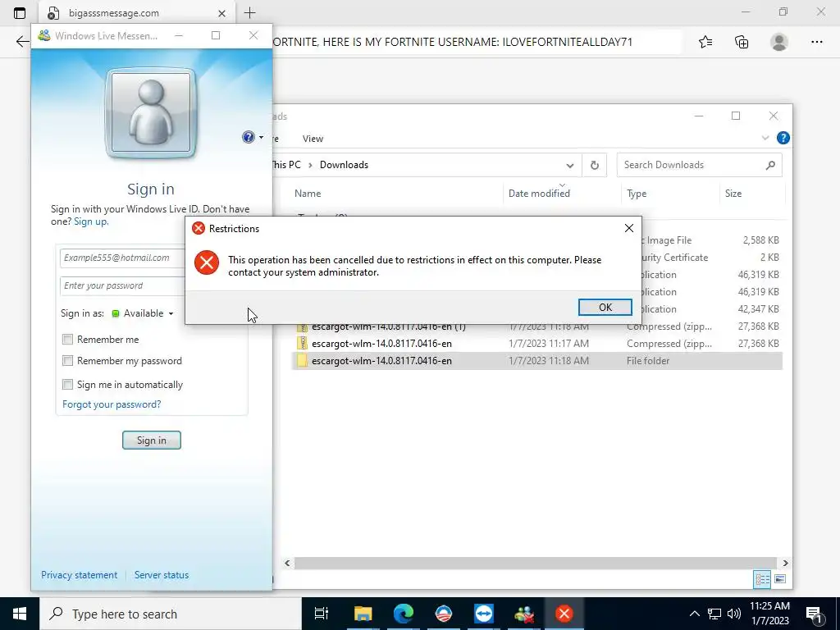Open Task View on the taskbar

coord(322,614)
